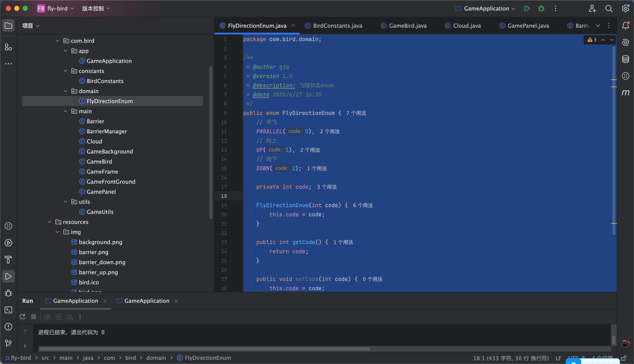Collapse the domain package node
Viewport: 634px width, 364px height.
pyautogui.click(x=65, y=91)
